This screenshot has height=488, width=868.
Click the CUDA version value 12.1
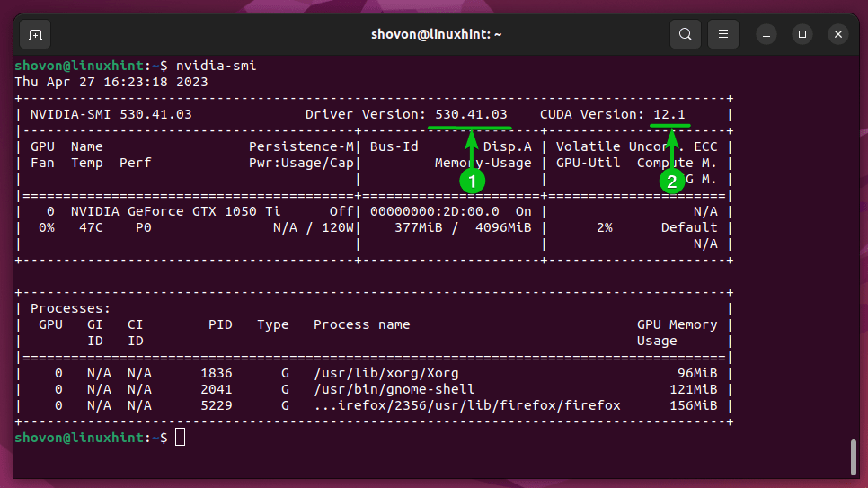(669, 114)
